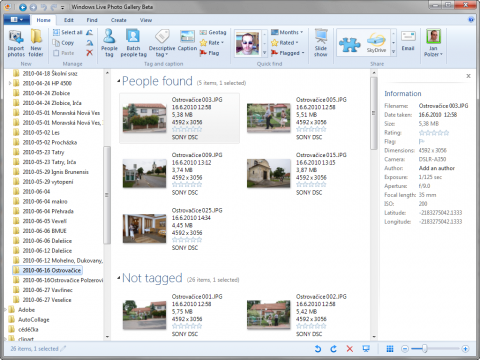Select the face thumbnail in Quick find
The image size is (480, 360).
(x=247, y=43)
